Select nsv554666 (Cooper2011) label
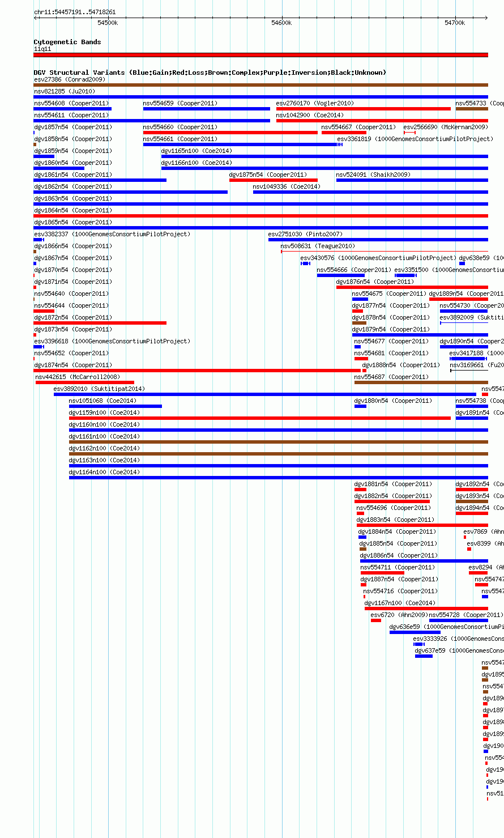The height and width of the screenshot is (838, 504). (354, 270)
